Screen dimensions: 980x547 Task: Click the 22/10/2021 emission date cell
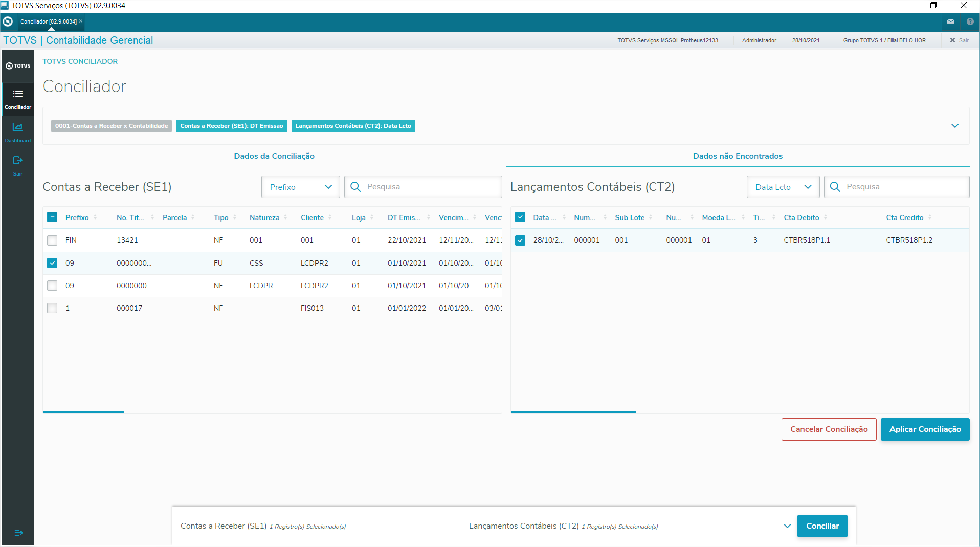(x=407, y=240)
